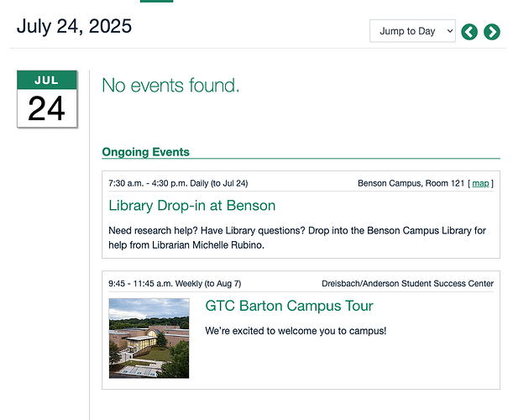The height and width of the screenshot is (420, 513).
Task: Click the JUL 24 calendar date icon
Action: coord(47,99)
